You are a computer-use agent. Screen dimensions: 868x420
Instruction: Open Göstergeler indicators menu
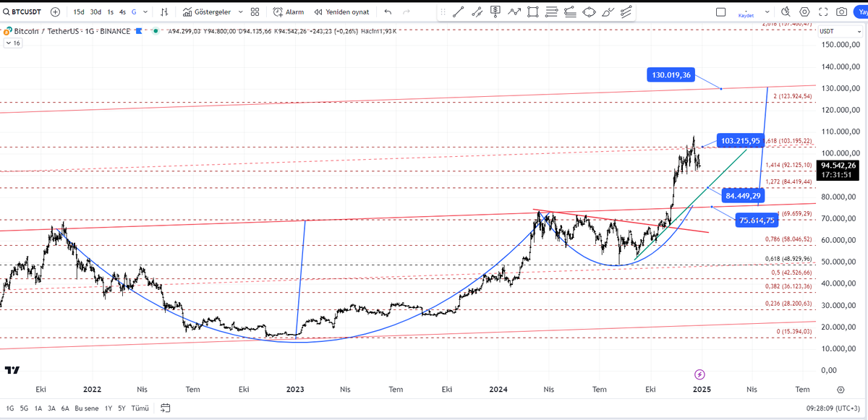pos(207,12)
